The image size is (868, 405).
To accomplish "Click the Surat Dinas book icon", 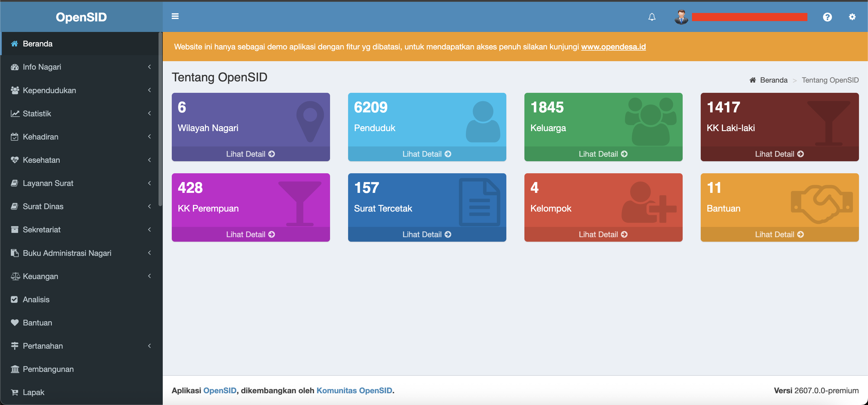I will [x=14, y=206].
